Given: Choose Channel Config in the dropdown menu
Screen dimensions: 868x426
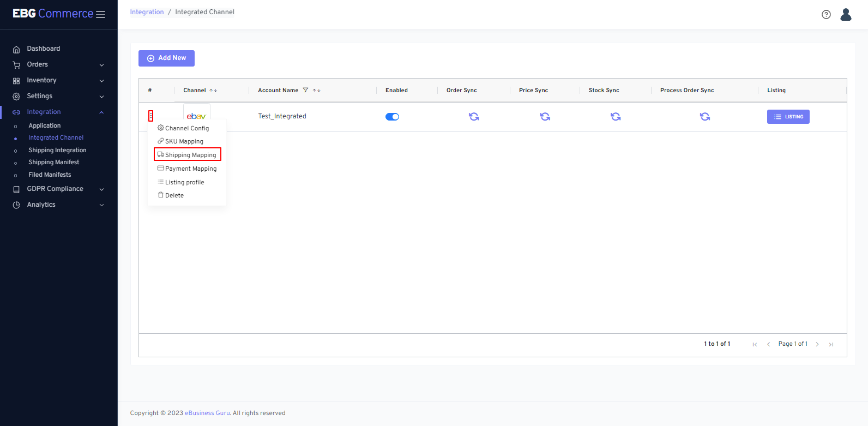Looking at the screenshot, I should pyautogui.click(x=186, y=128).
